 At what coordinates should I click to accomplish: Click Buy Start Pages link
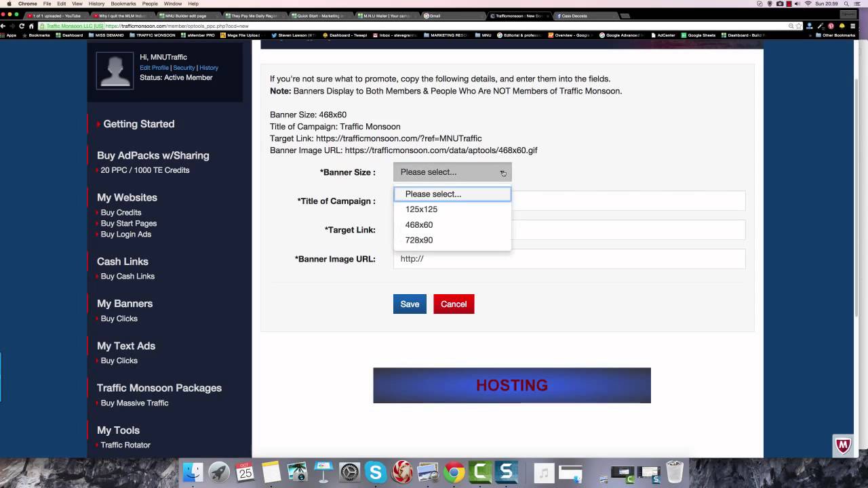[x=129, y=224]
